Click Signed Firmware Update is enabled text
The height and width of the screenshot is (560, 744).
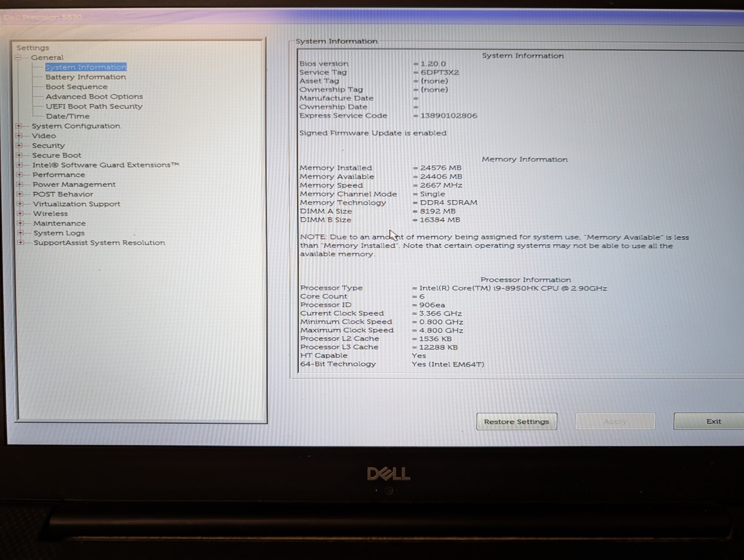[373, 133]
